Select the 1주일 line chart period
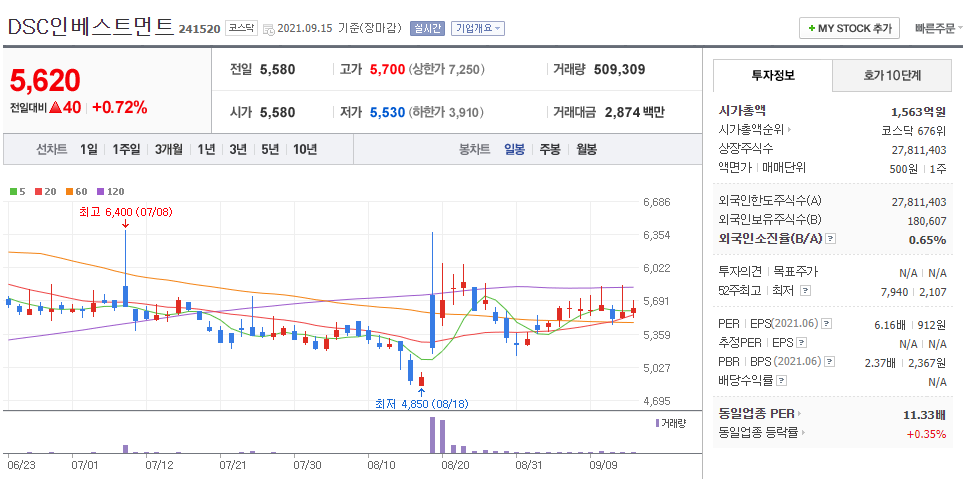970x479 pixels. coord(126,149)
